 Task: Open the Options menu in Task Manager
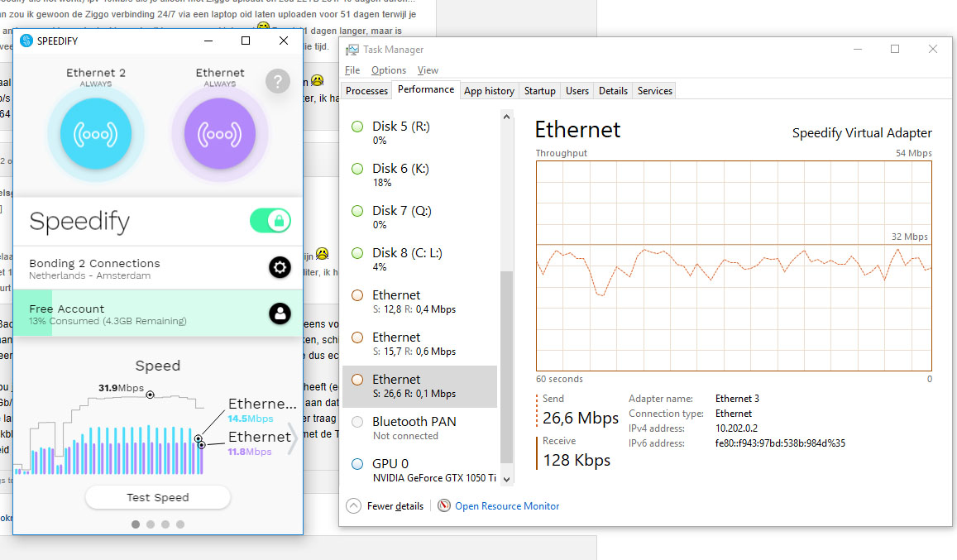(389, 70)
